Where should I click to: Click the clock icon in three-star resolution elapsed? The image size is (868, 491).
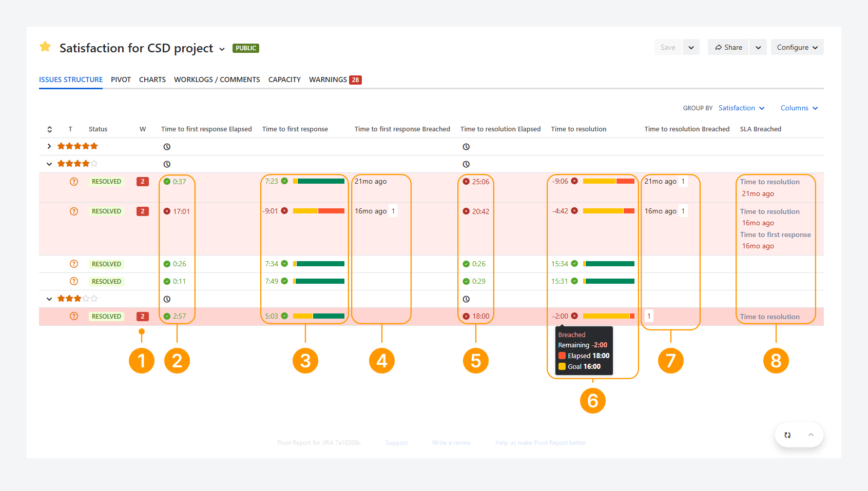pyautogui.click(x=466, y=299)
